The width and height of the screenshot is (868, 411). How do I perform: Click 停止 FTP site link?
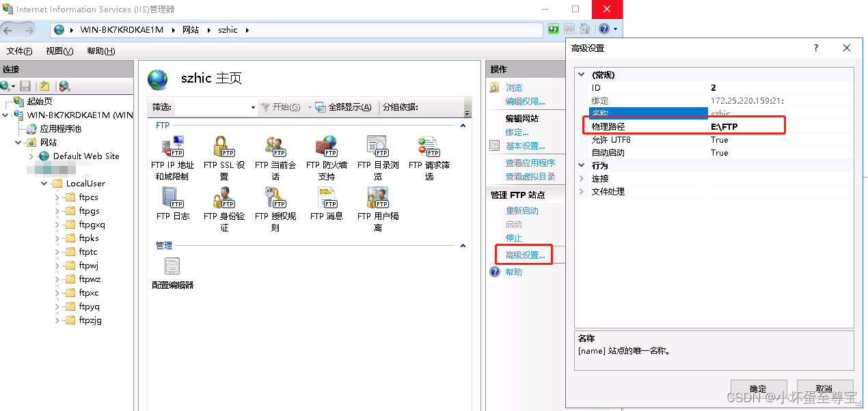tap(514, 238)
